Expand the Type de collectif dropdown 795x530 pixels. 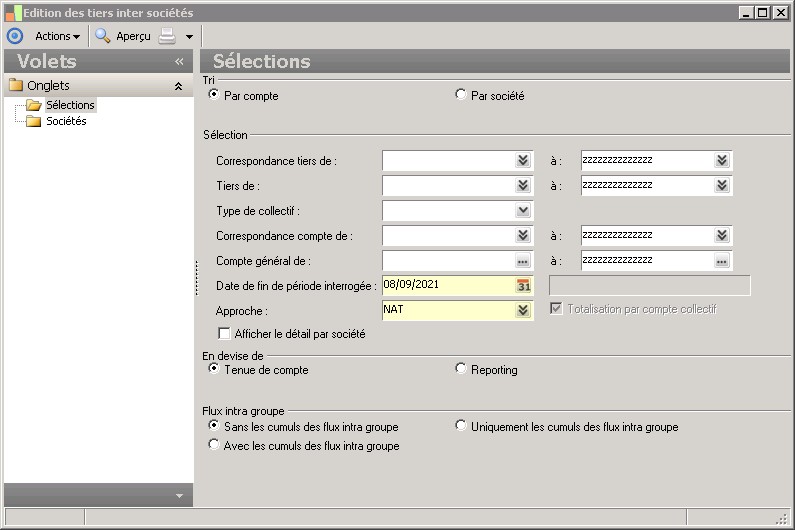[x=523, y=211]
